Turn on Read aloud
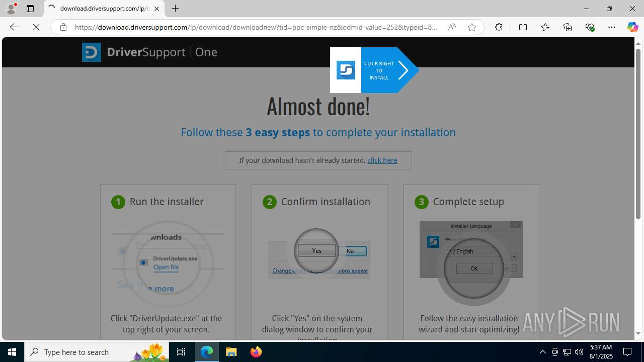 452,27
